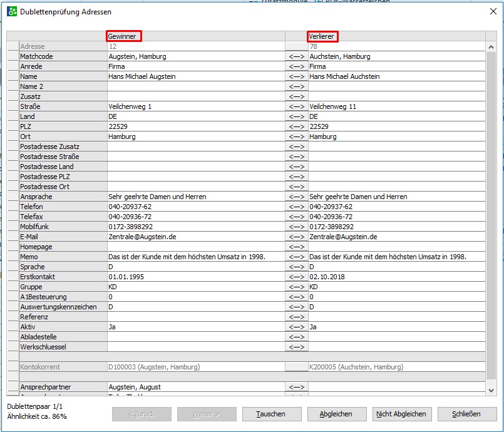Click the swap arrow for Postadresse Straße row
This screenshot has height=432, width=504.
[x=296, y=157]
